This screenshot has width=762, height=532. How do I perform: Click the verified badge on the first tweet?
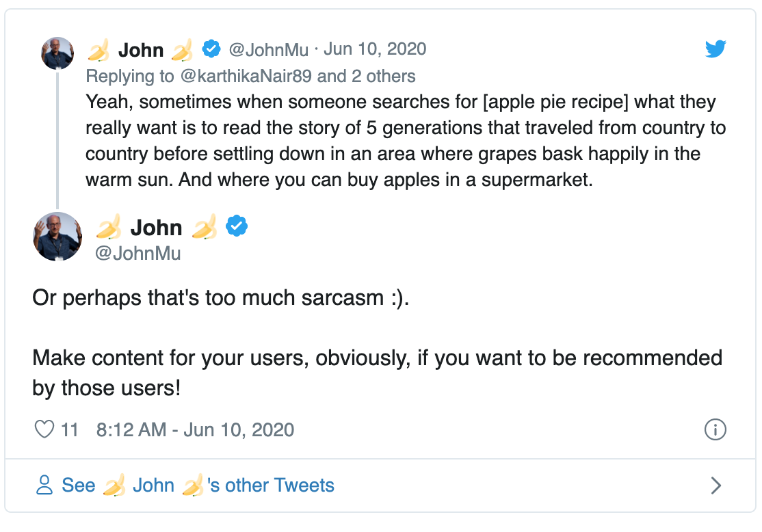tap(212, 49)
